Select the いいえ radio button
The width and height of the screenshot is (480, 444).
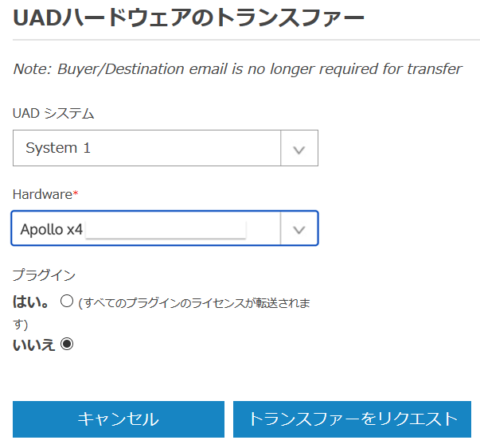67,344
